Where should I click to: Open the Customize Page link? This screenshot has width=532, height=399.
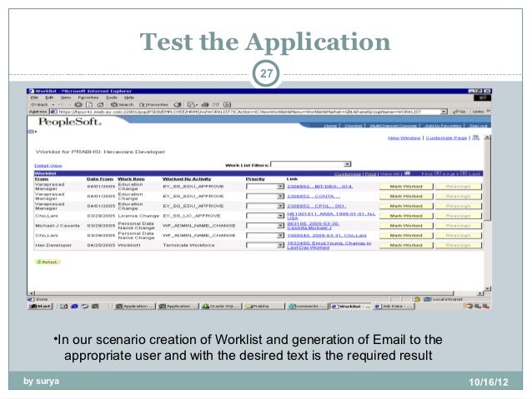(446, 137)
